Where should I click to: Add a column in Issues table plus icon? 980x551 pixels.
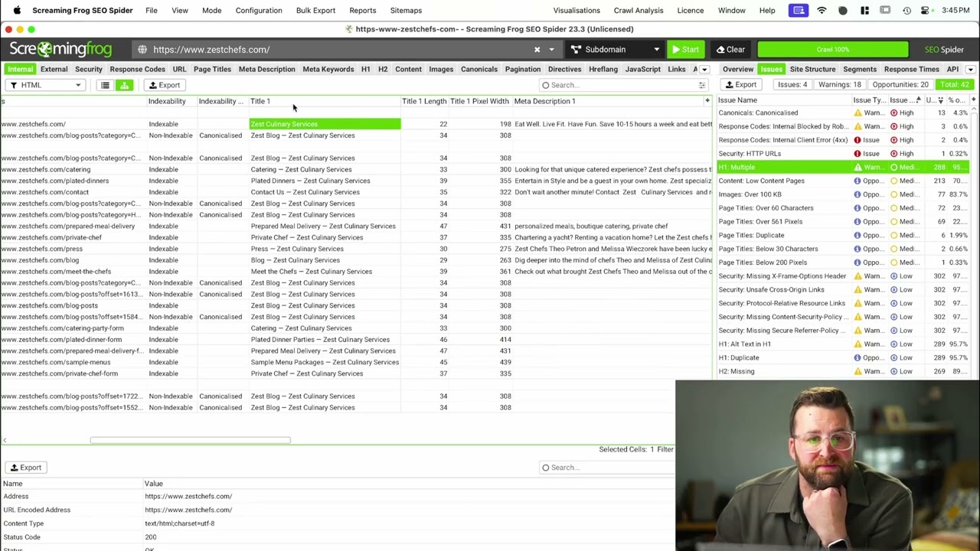(x=972, y=100)
